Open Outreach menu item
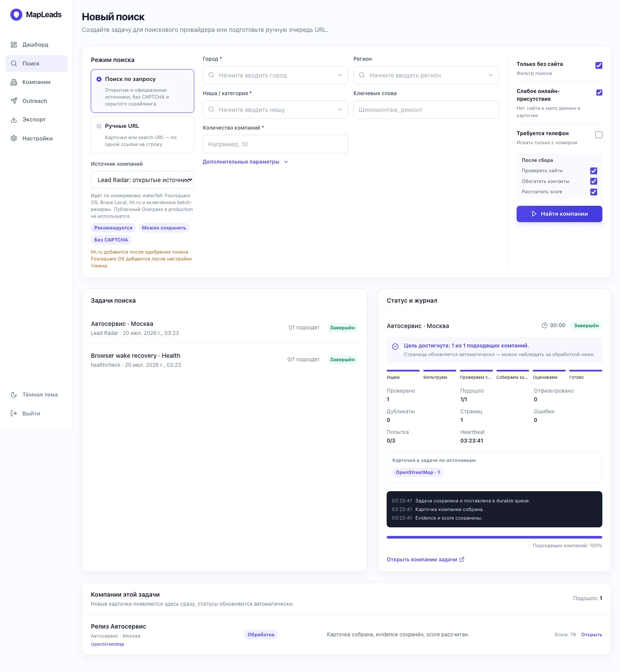 [36, 101]
